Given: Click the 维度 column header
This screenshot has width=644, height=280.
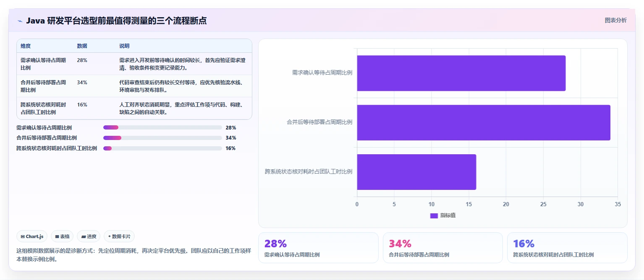Looking at the screenshot, I should point(26,46).
